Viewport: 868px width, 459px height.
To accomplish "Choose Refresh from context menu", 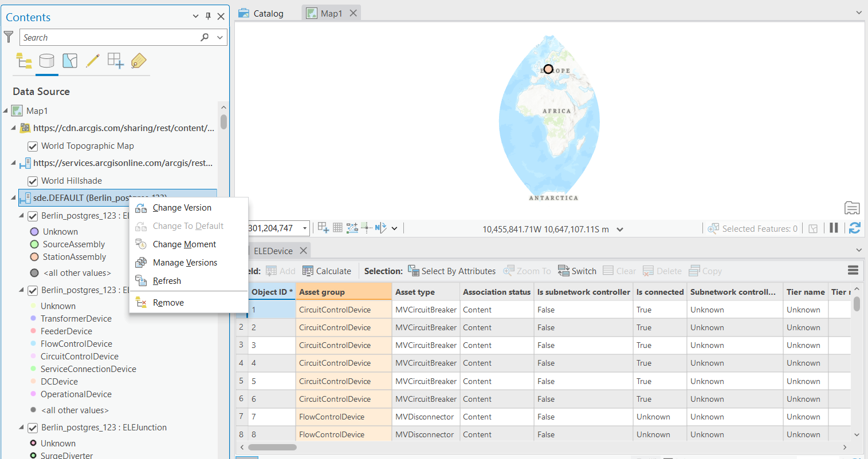I will (188, 281).
